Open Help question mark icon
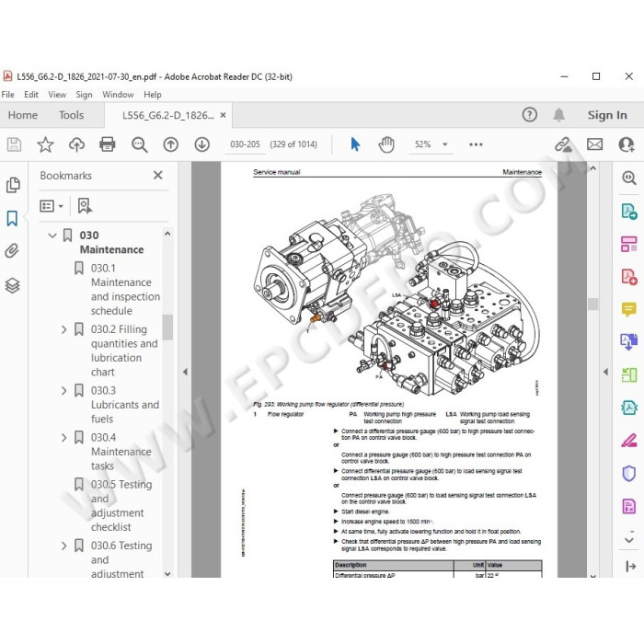644x644 pixels. pos(529,115)
